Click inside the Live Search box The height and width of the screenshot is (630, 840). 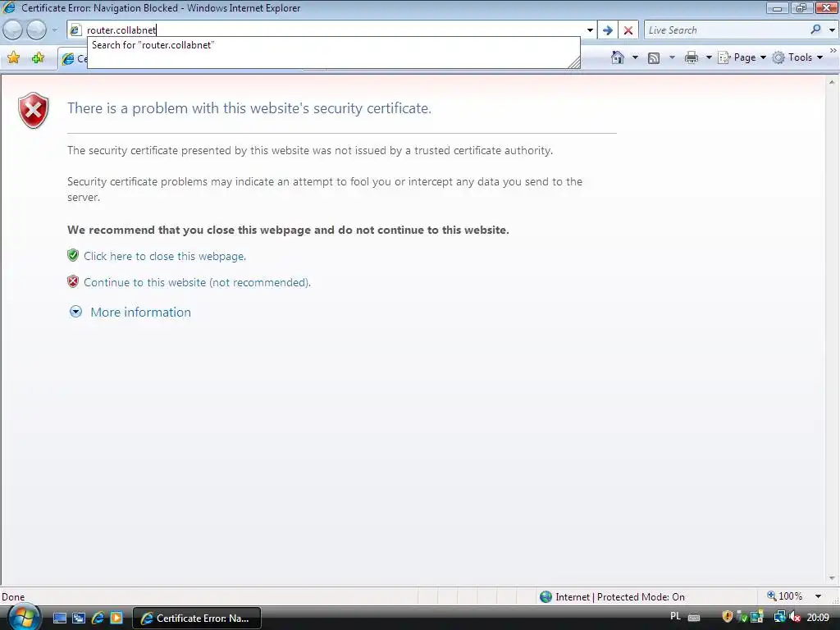726,30
